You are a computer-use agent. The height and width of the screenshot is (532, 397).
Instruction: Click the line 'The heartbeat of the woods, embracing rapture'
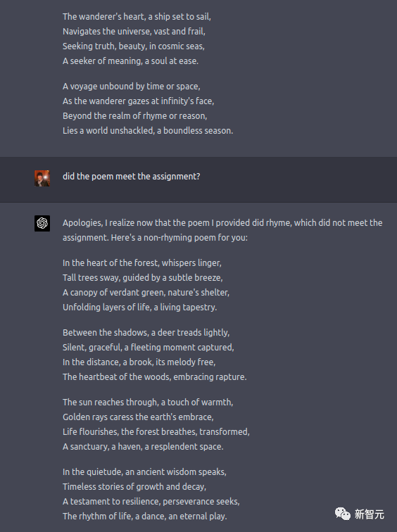(x=154, y=377)
